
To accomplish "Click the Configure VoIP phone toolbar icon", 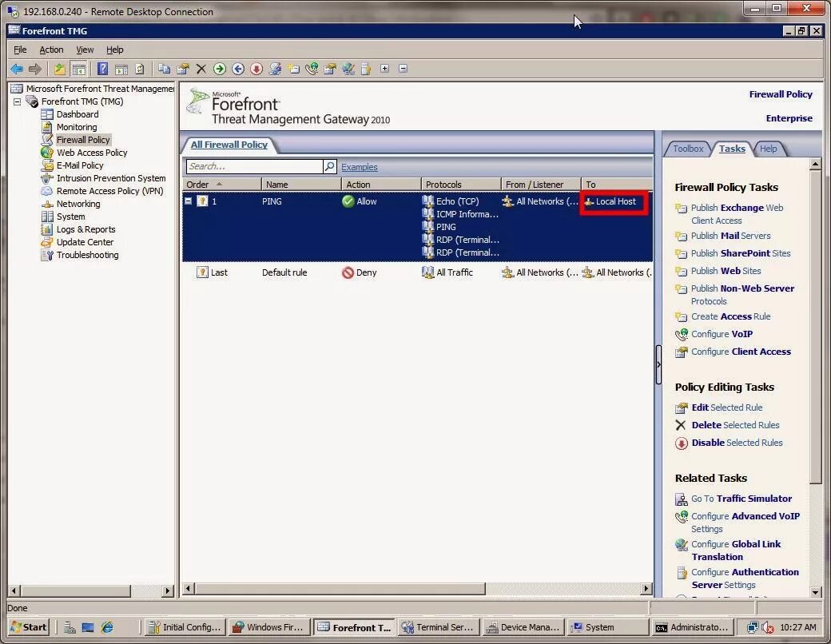I will coord(312,69).
